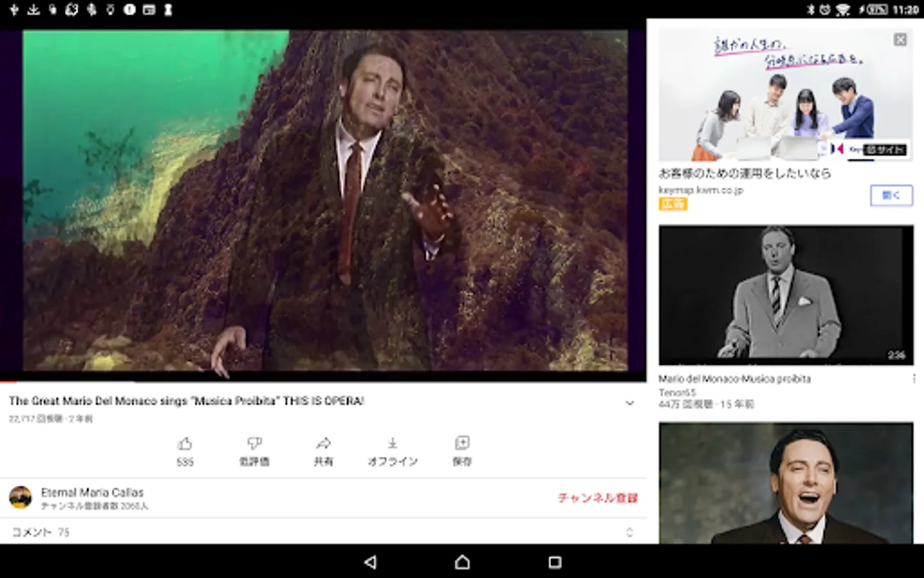Tap the download notification icon in status bar
The image size is (924, 578).
click(33, 10)
